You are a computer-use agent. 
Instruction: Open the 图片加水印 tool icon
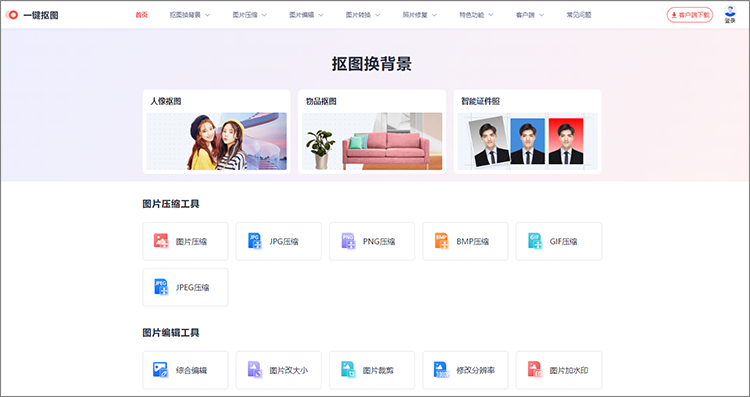pos(535,369)
